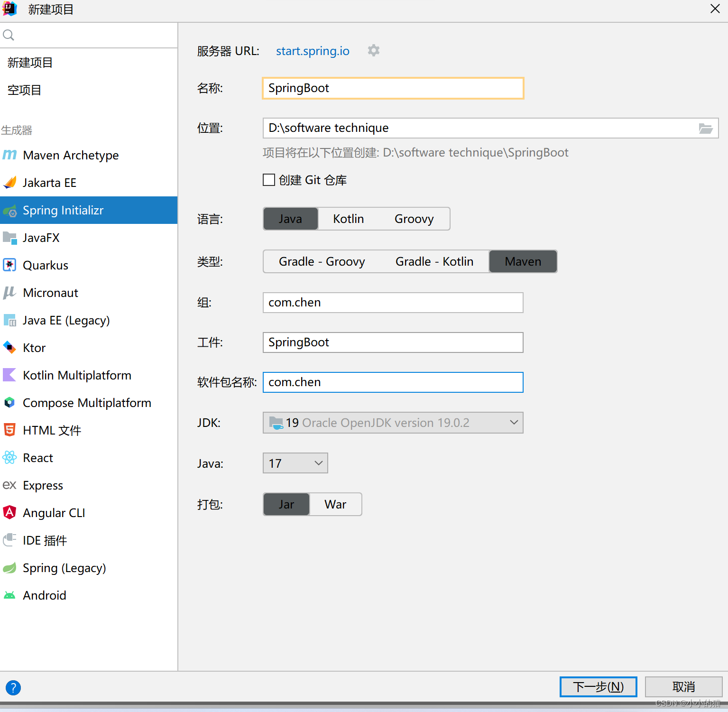
Task: Select Gradle - Groovy build type
Action: (x=321, y=261)
